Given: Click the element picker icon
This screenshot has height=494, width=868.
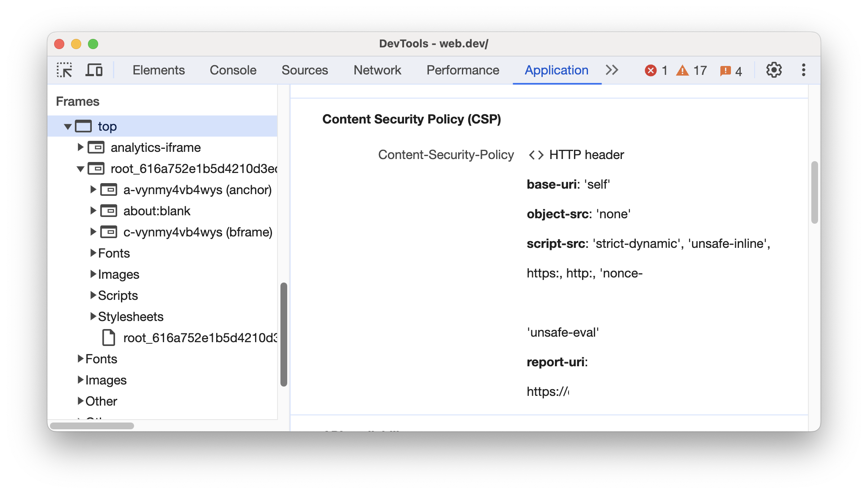Looking at the screenshot, I should [x=64, y=70].
